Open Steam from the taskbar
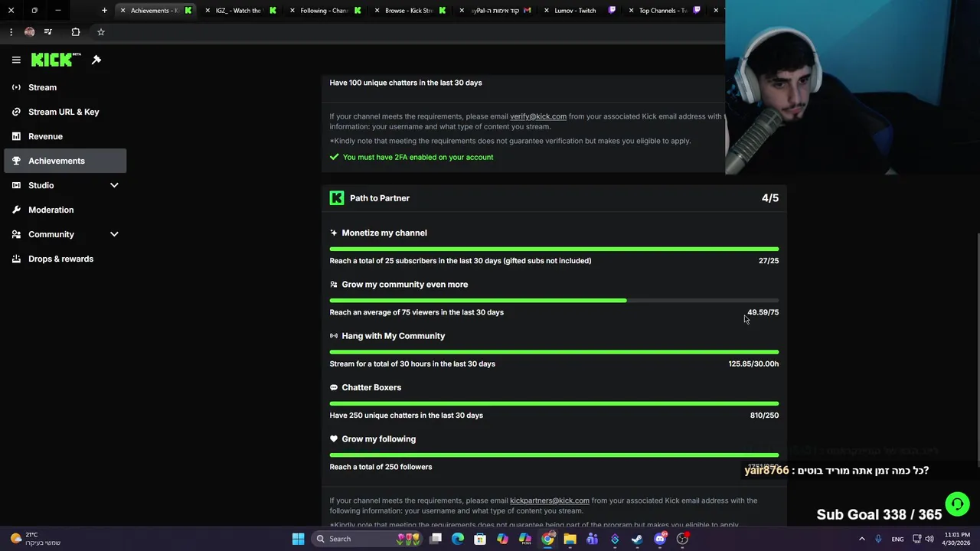Screen dimensions: 980x551 [637, 539]
